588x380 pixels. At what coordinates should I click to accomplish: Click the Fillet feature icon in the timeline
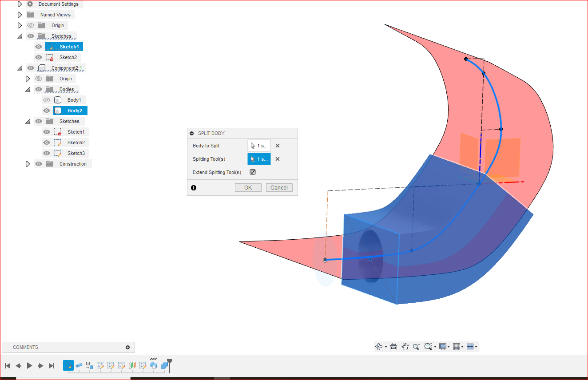point(79,365)
